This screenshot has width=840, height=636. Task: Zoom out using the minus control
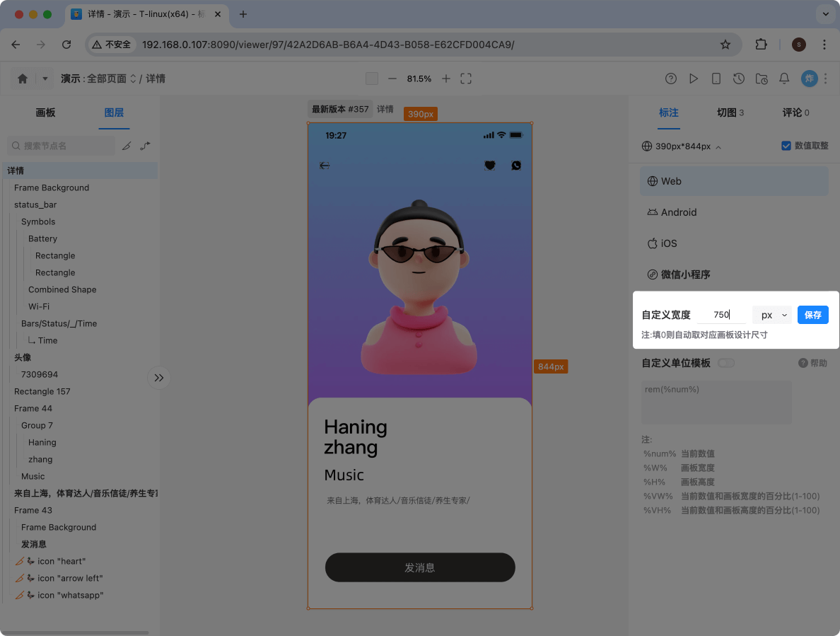(392, 79)
